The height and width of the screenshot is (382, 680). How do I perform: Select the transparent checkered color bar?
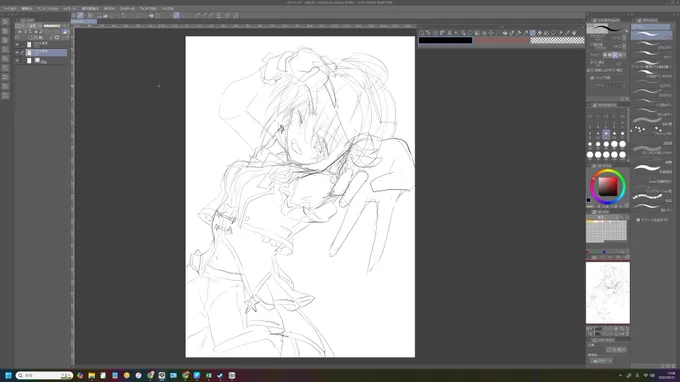558,40
